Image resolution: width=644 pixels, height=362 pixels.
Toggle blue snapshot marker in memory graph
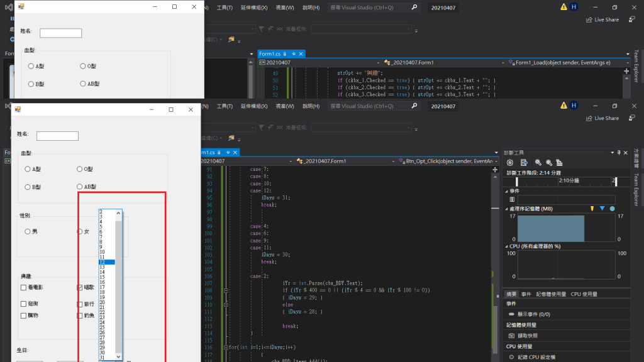tap(602, 209)
